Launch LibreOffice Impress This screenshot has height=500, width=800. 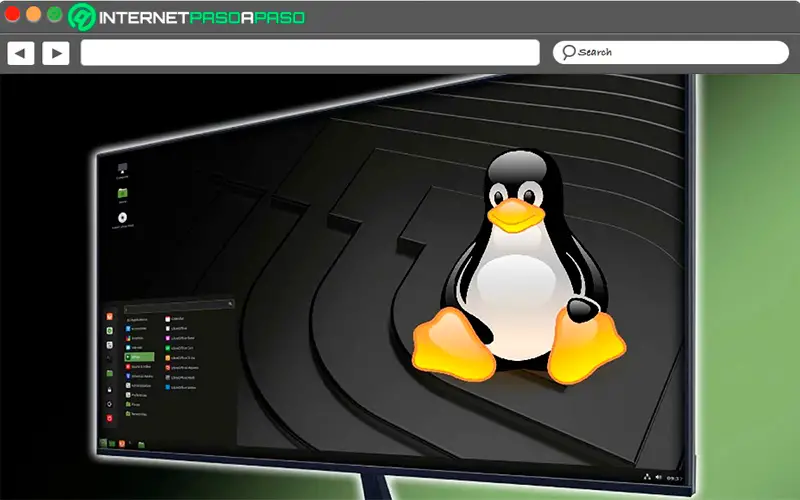(182, 368)
